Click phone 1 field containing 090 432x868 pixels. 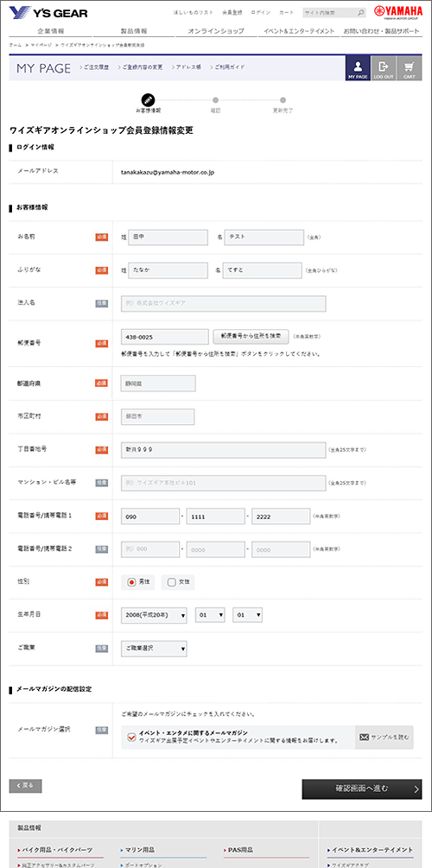(150, 516)
